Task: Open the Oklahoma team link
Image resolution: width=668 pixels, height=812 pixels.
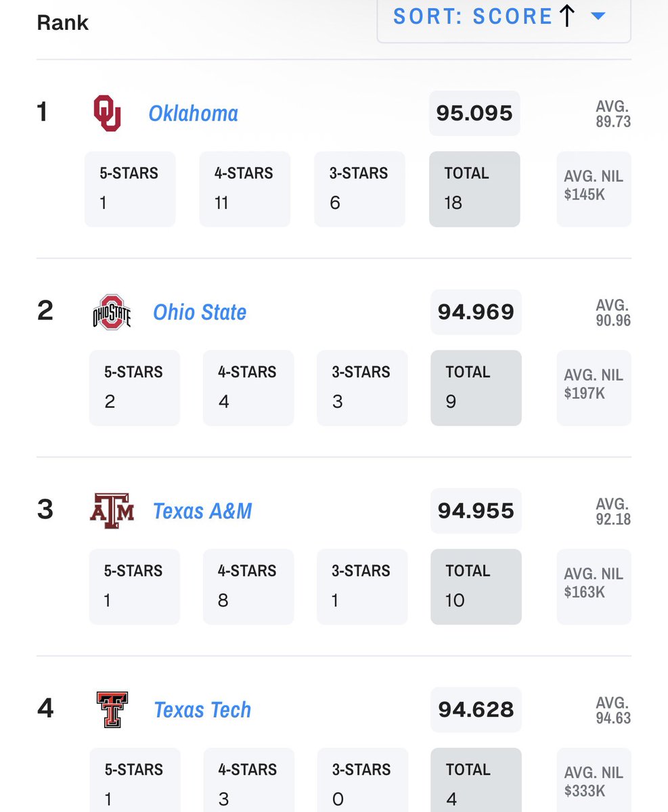Action: pos(193,113)
